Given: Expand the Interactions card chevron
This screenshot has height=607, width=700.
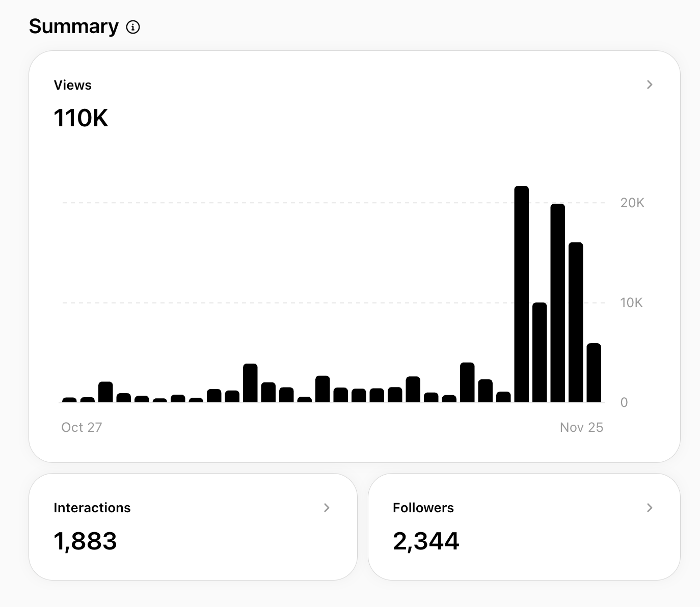Looking at the screenshot, I should tap(327, 508).
